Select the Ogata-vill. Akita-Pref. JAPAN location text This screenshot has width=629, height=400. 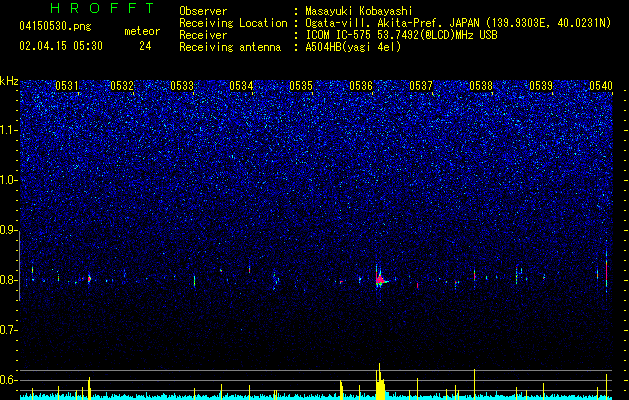[x=458, y=23]
